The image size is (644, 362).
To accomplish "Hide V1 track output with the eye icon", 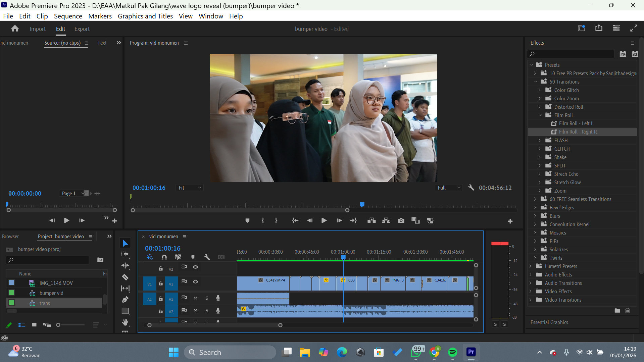I will click(x=195, y=282).
